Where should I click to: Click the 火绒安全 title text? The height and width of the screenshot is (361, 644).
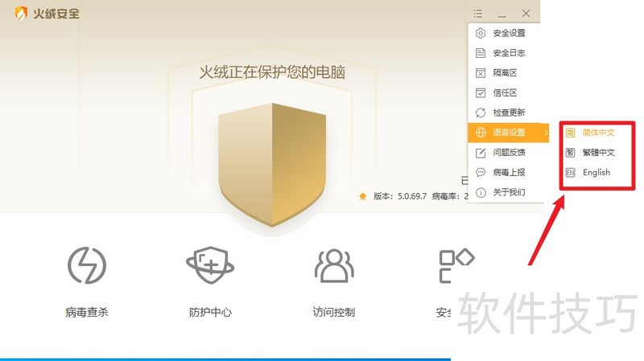56,14
